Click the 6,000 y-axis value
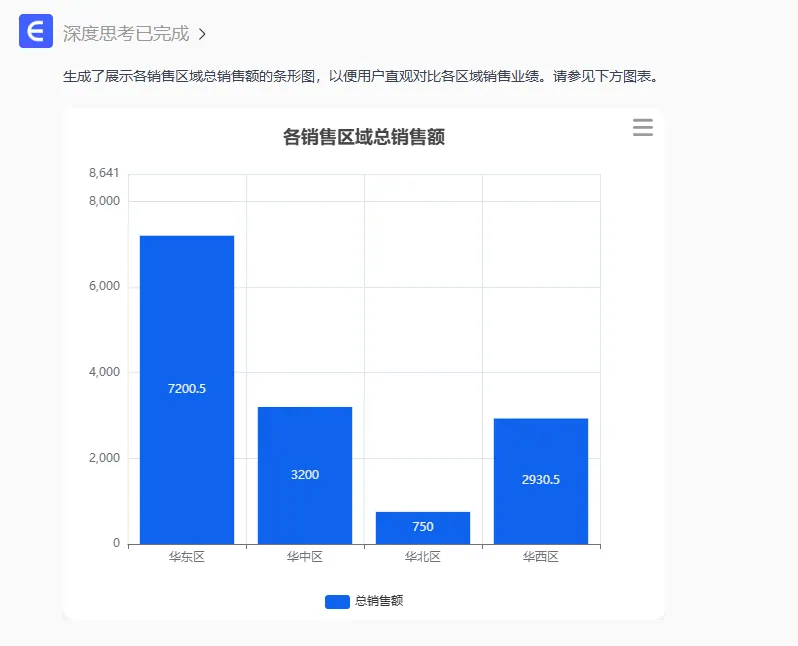The height and width of the screenshot is (646, 798). click(x=104, y=286)
